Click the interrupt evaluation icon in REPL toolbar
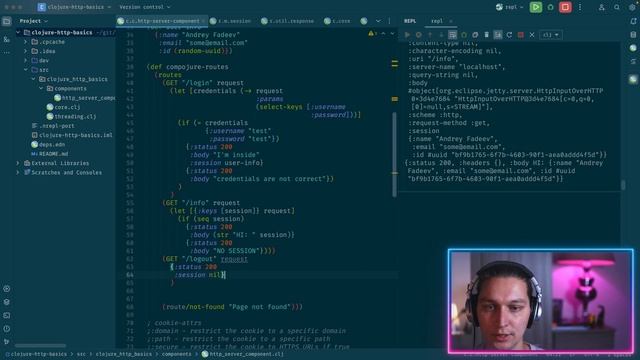Viewport: 640px width, 360px height. tap(418, 35)
